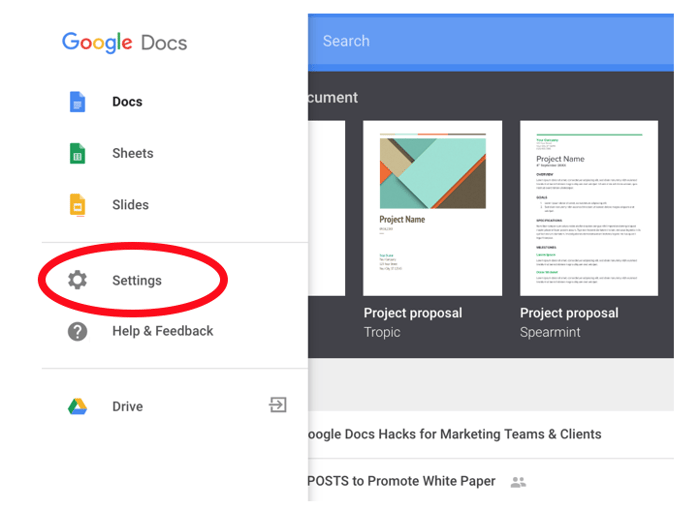The width and height of the screenshot is (700, 509).
Task: Click the Help question mark icon
Action: (77, 331)
